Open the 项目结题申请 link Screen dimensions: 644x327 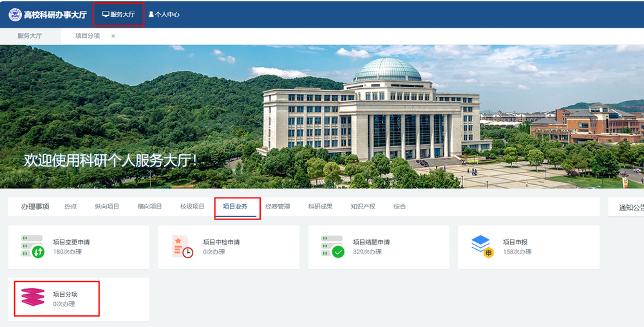coord(372,242)
